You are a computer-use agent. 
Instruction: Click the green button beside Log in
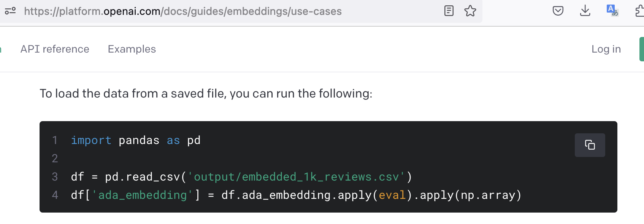tap(642, 49)
